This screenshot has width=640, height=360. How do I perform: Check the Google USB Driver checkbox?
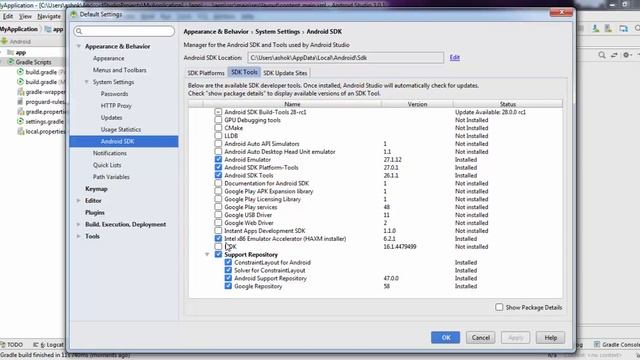pyautogui.click(x=218, y=215)
